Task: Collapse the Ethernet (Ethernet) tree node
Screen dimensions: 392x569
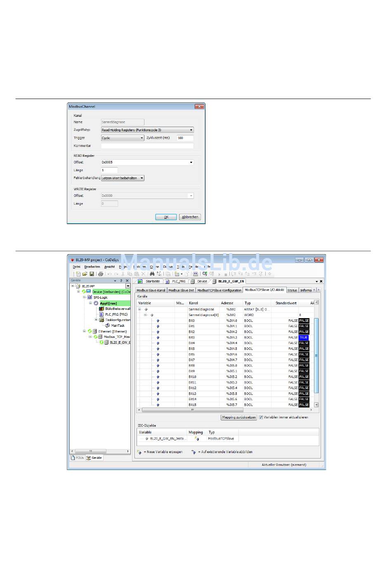Action: coord(84,331)
